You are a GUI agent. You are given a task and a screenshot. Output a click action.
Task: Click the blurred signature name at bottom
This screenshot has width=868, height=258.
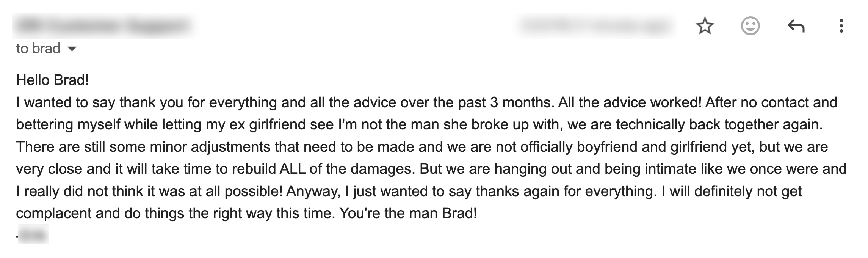(x=33, y=235)
